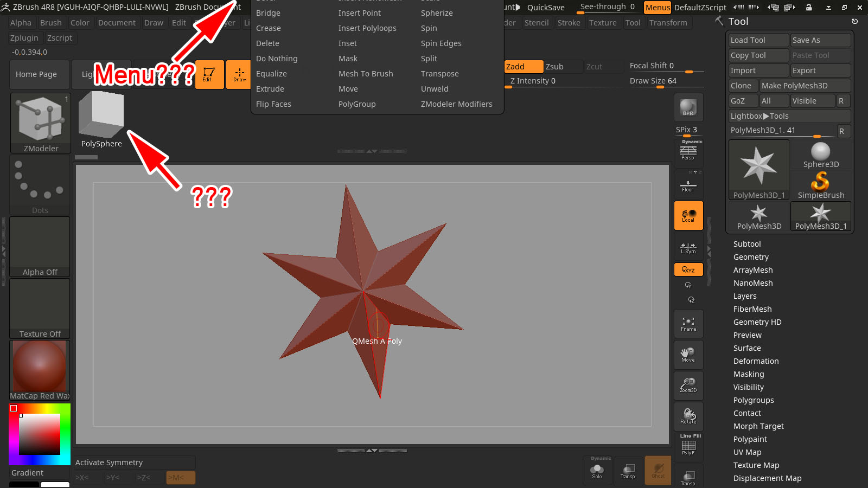Choose Insert Polyloops in ZModeler popup
868x488 pixels.
[367, 28]
